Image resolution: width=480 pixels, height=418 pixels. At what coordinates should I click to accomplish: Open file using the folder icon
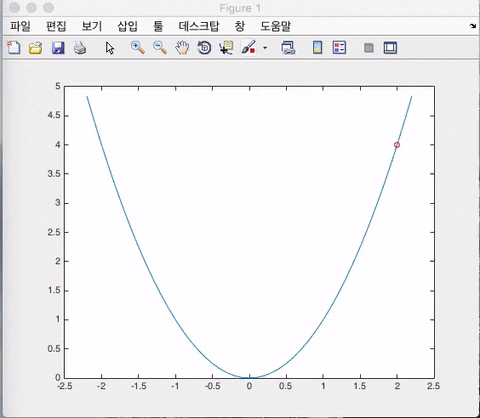pyautogui.click(x=35, y=48)
